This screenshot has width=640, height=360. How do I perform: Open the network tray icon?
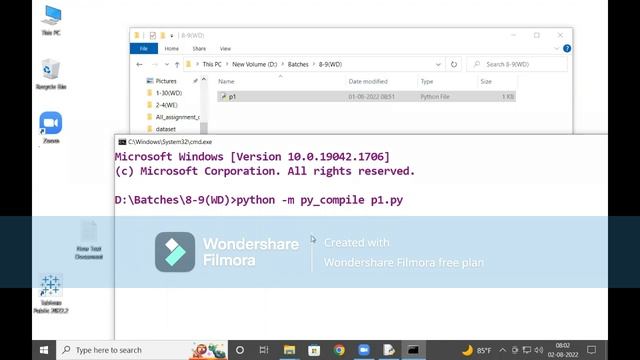pyautogui.click(x=527, y=350)
